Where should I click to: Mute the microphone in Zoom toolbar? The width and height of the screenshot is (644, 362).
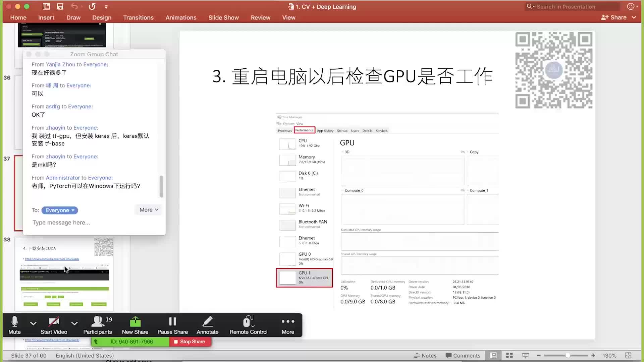(x=14, y=325)
